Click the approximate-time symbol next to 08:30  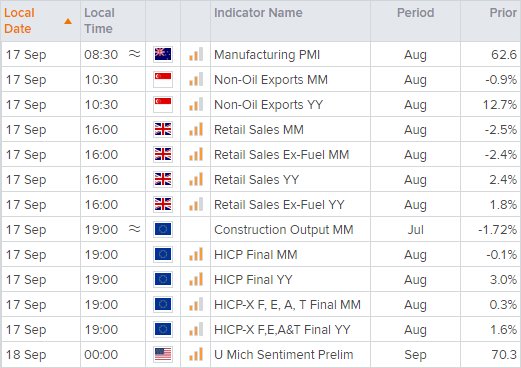[134, 54]
